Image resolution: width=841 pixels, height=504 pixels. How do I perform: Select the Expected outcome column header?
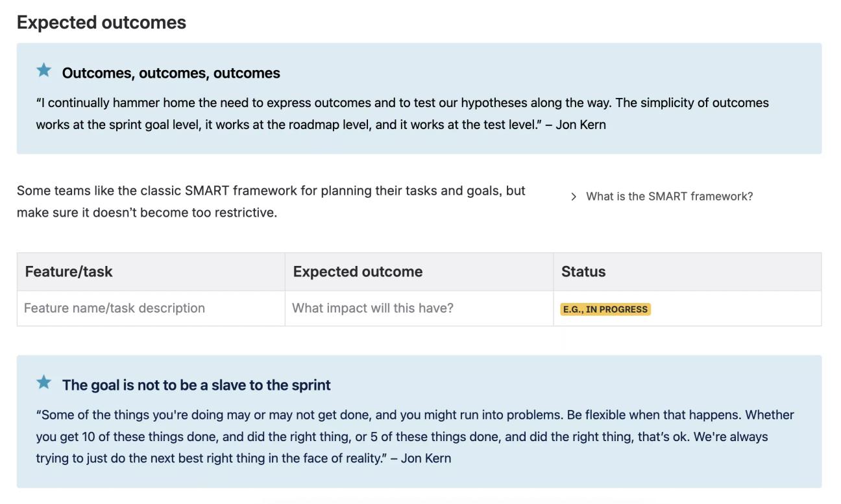tap(358, 271)
